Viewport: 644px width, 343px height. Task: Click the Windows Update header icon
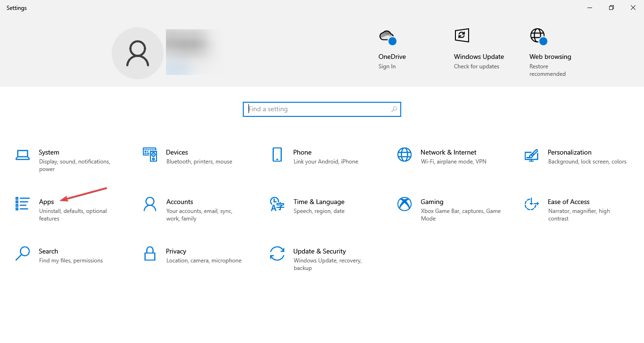click(462, 35)
